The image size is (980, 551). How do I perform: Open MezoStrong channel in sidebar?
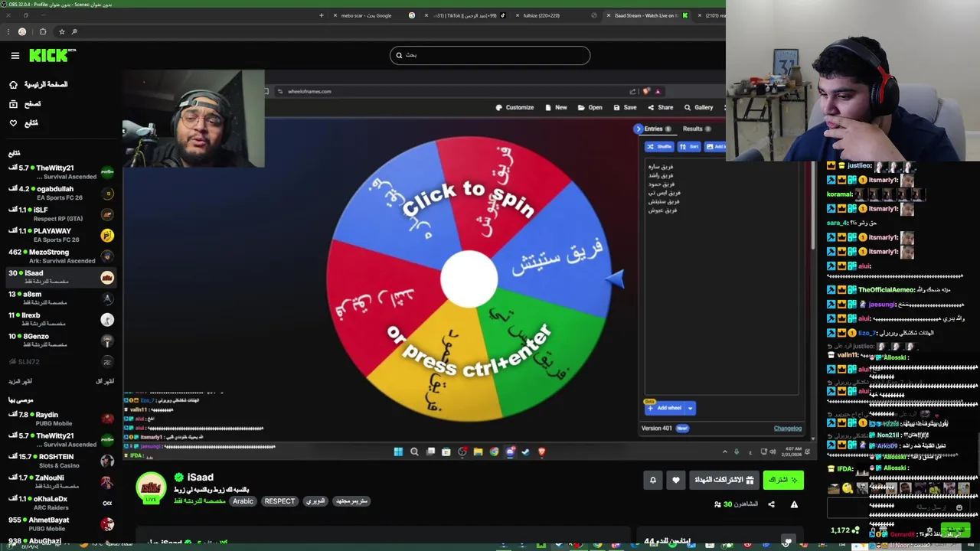pyautogui.click(x=60, y=256)
